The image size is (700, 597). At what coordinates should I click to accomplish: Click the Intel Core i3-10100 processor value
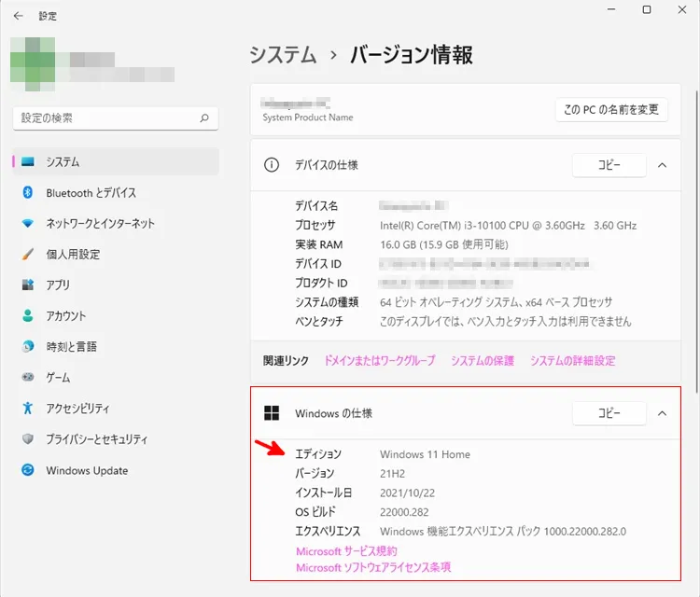(508, 226)
